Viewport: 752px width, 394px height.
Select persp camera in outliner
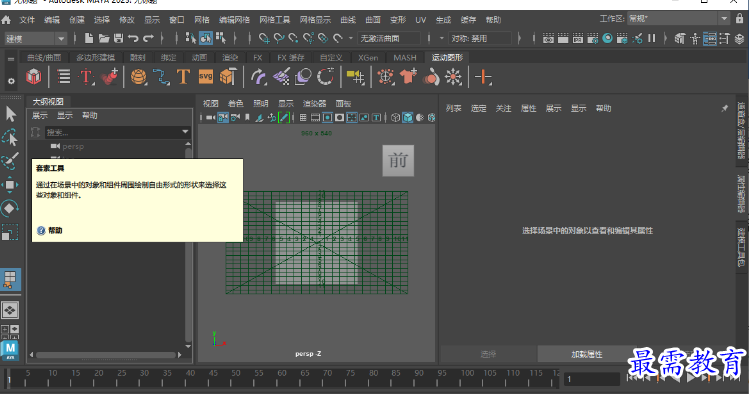point(73,147)
